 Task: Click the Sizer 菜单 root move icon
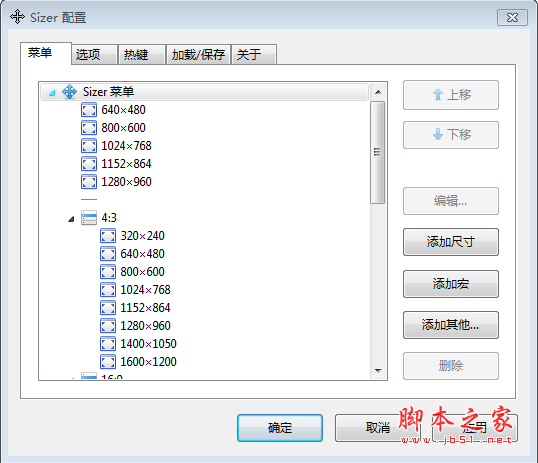[69, 92]
